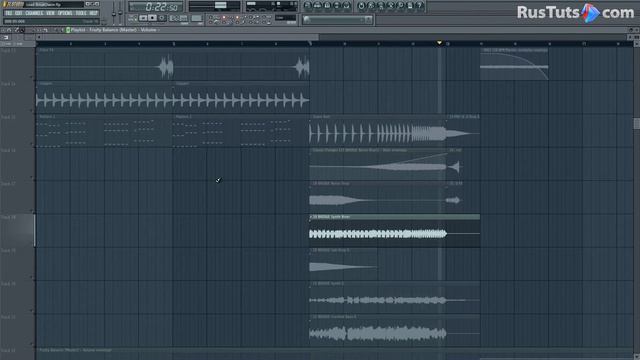Open clip menu of Synth Riser clip
Viewport: 640px width, 360px height.
(x=311, y=217)
